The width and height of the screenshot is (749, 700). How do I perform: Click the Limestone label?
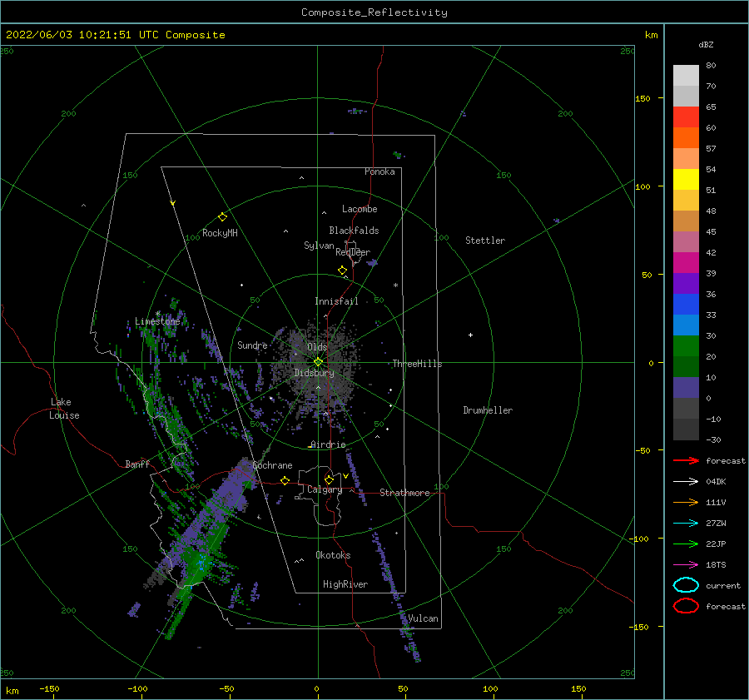(157, 321)
